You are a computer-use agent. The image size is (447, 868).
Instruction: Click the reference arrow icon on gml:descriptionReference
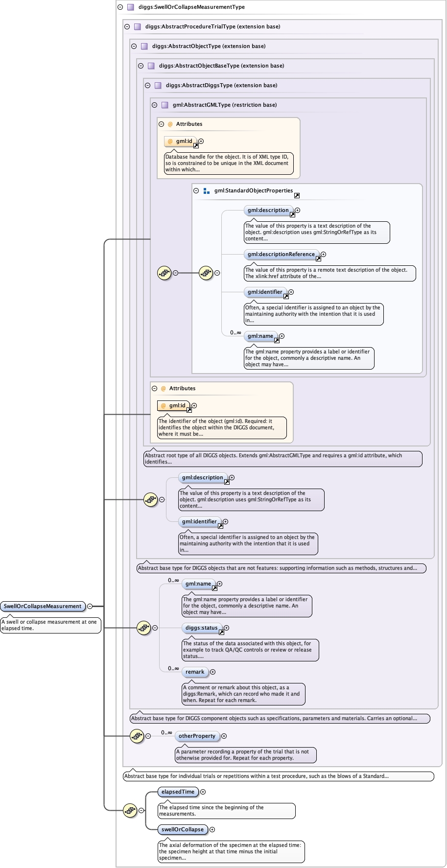318,258
